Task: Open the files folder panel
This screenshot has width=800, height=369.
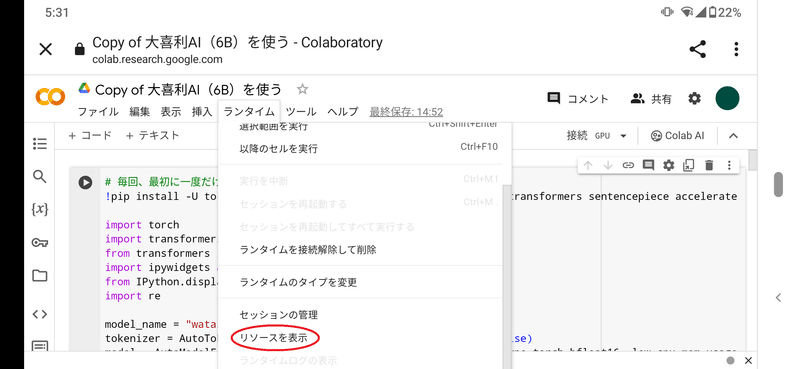Action: (x=40, y=276)
